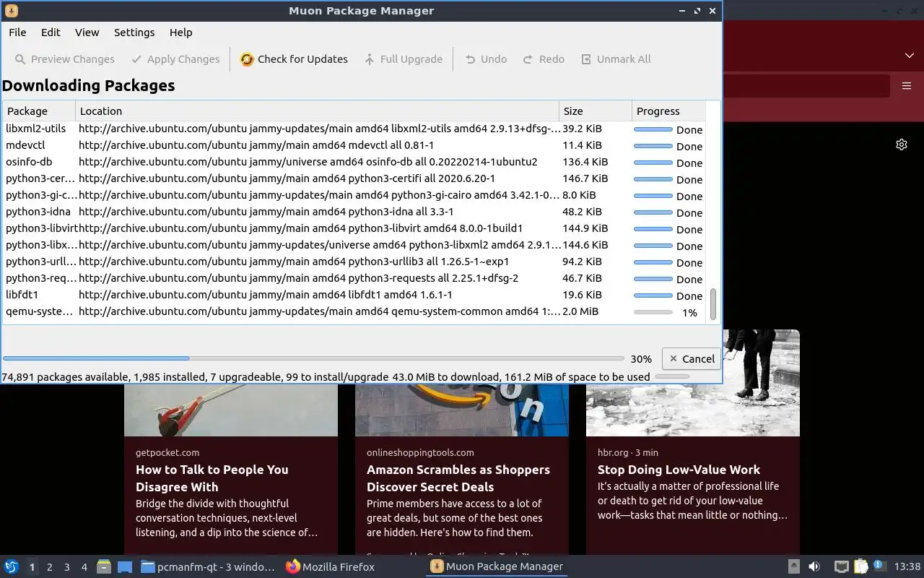The width and height of the screenshot is (924, 578).
Task: Click the libfdt1 Done progress bar
Action: tap(653, 296)
